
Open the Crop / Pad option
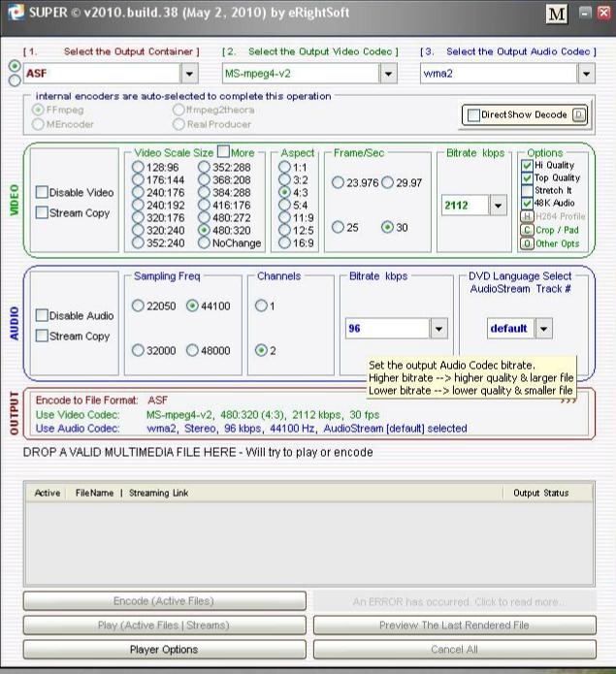click(x=527, y=230)
